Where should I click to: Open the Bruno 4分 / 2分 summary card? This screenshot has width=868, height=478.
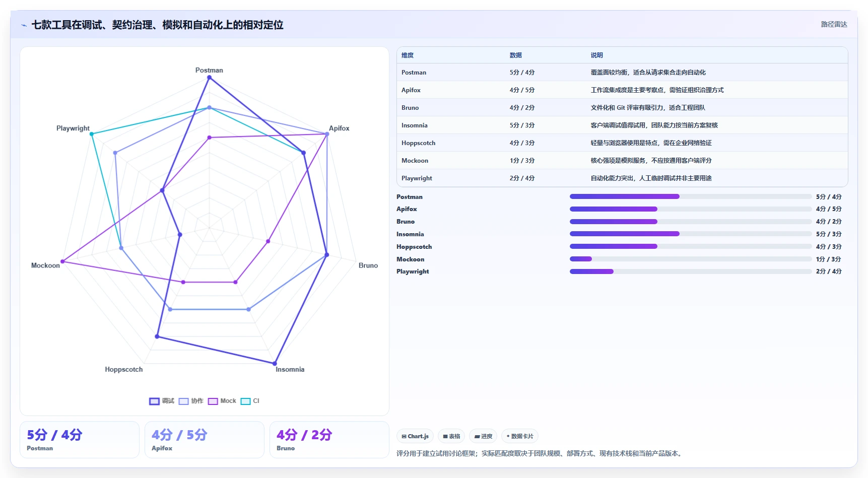[x=329, y=440]
